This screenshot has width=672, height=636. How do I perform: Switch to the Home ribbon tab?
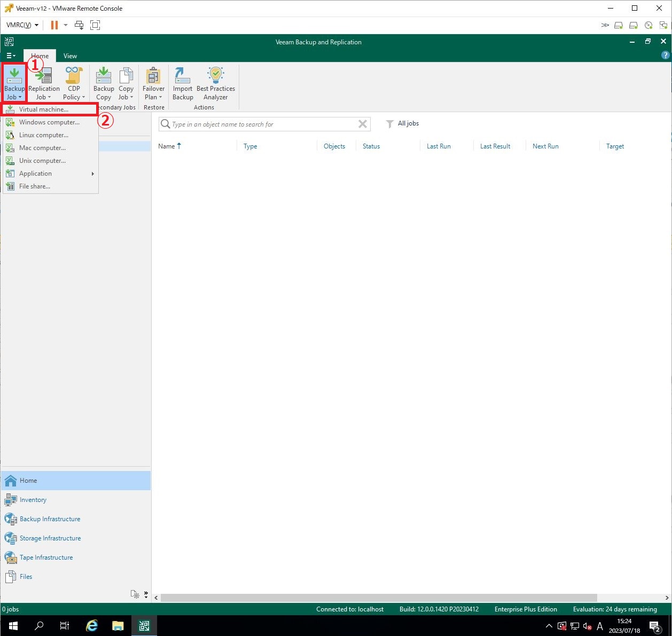click(x=40, y=56)
